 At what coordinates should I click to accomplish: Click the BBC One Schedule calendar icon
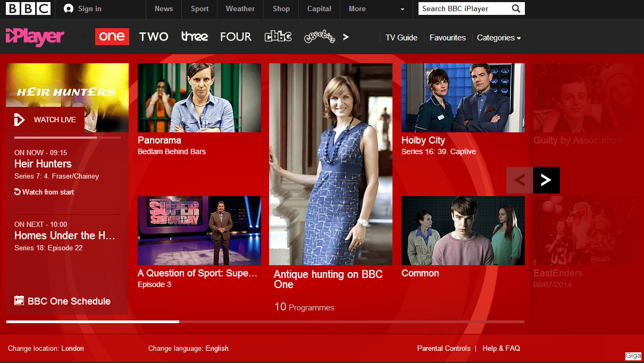(19, 301)
